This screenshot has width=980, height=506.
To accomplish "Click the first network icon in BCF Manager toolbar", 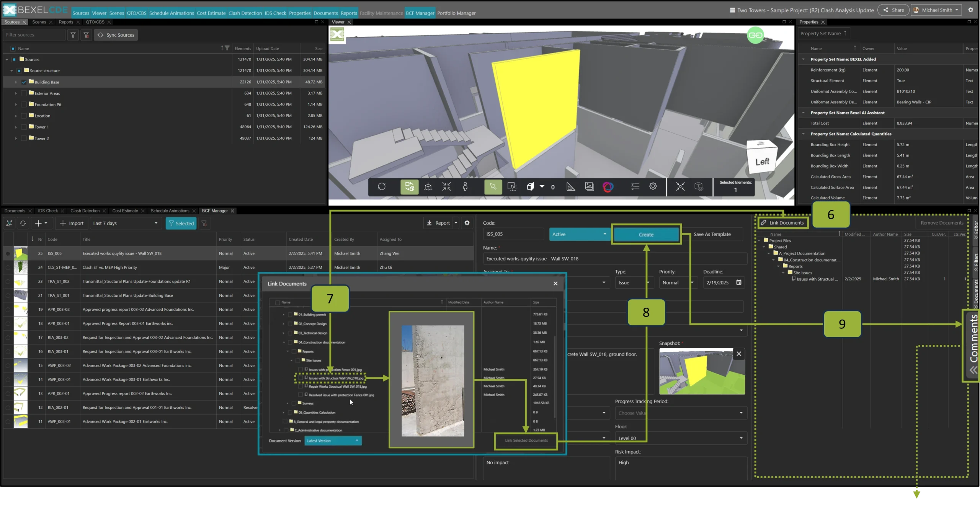I will click(9, 223).
